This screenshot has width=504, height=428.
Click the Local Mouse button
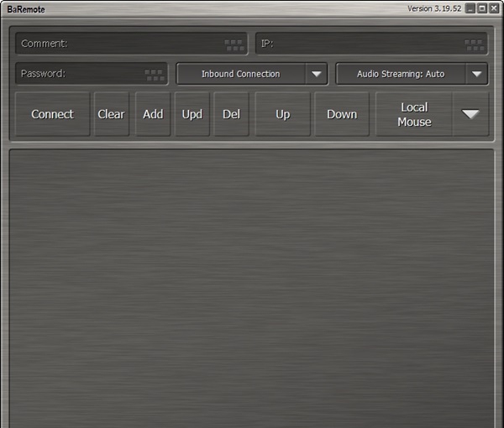[x=414, y=114]
